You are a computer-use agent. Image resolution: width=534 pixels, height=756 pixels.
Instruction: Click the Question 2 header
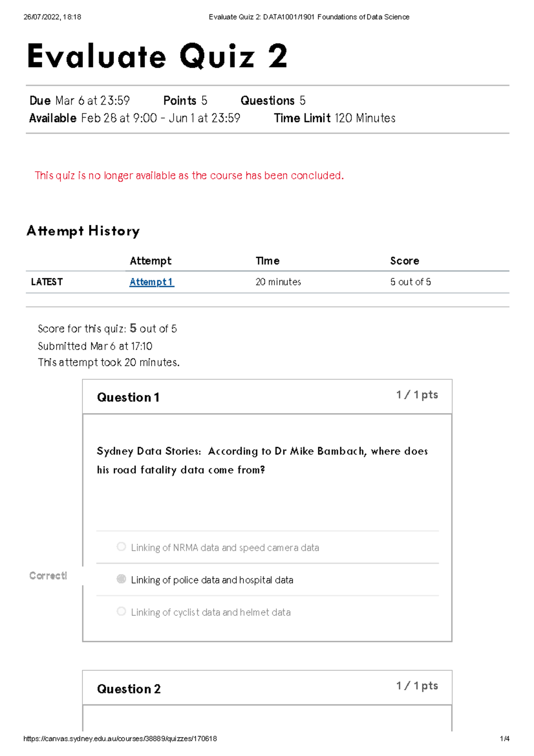point(129,689)
